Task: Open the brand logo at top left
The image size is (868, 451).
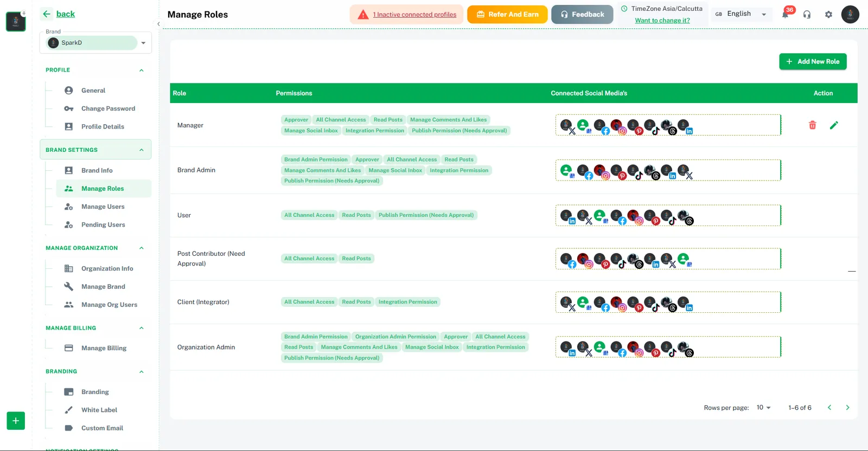Action: point(16,22)
